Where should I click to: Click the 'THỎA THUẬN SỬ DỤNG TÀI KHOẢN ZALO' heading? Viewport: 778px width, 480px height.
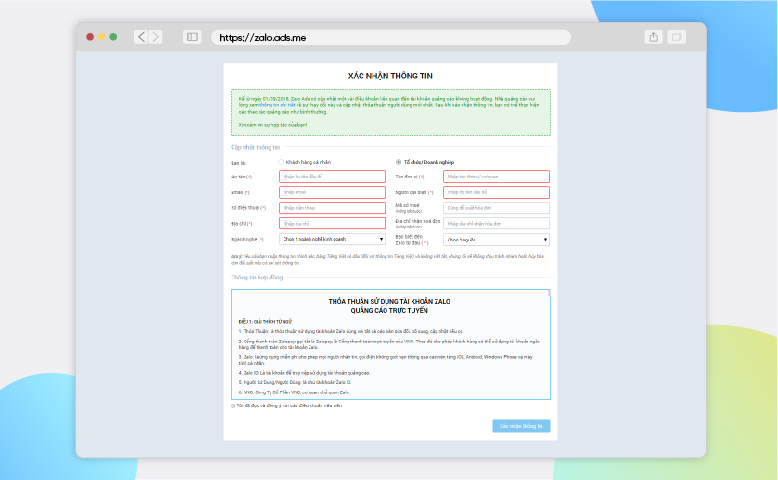tap(389, 301)
